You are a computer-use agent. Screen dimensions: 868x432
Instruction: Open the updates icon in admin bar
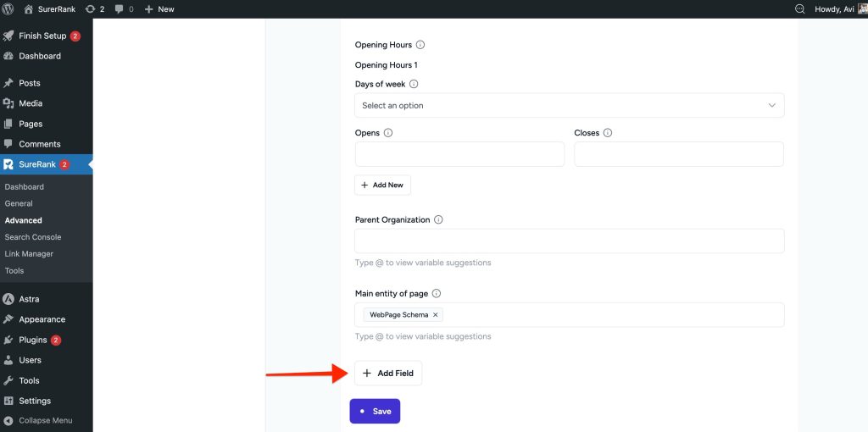tap(91, 8)
